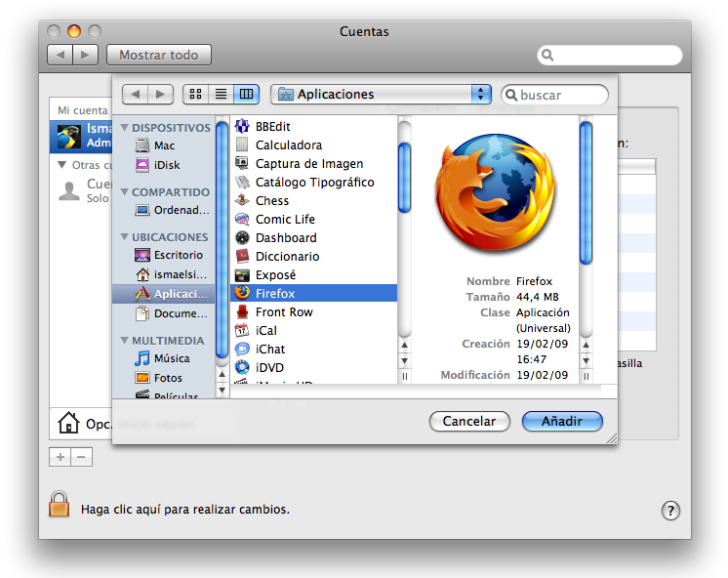Collapse the UBICACIONES section
The width and height of the screenshot is (728, 578).
[x=124, y=237]
